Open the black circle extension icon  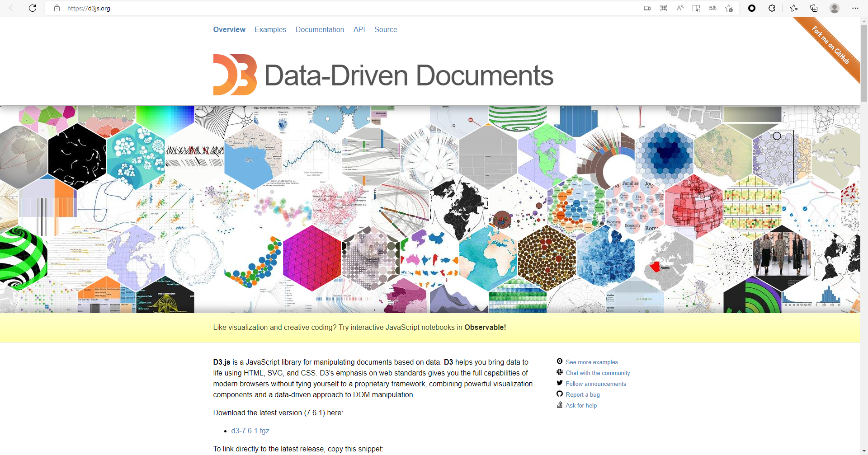[752, 8]
